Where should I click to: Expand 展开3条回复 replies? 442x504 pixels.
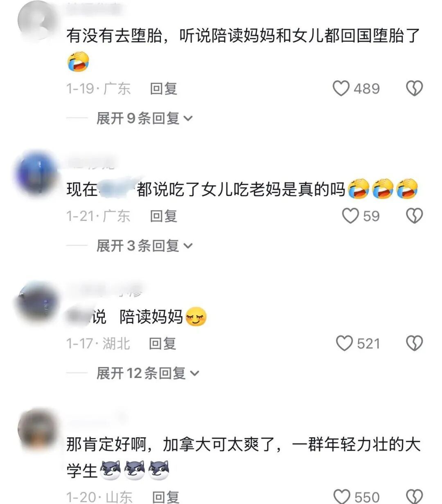(144, 245)
